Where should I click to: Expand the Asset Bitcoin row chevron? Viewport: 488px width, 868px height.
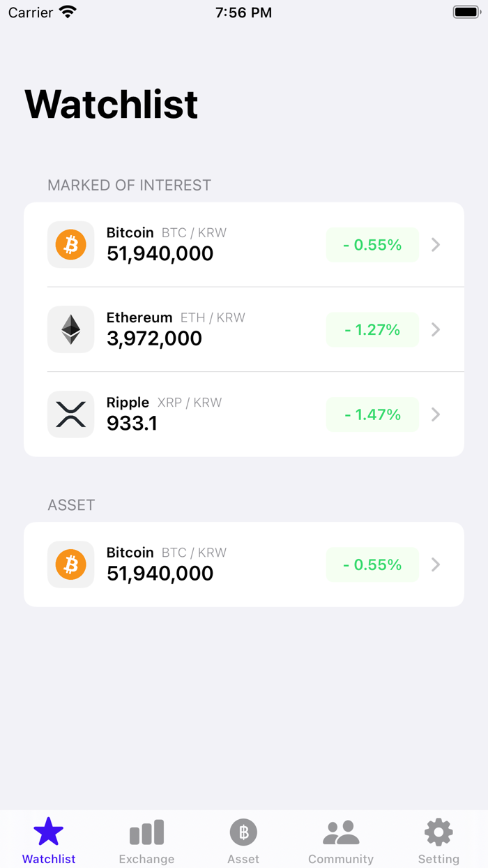[x=436, y=564]
